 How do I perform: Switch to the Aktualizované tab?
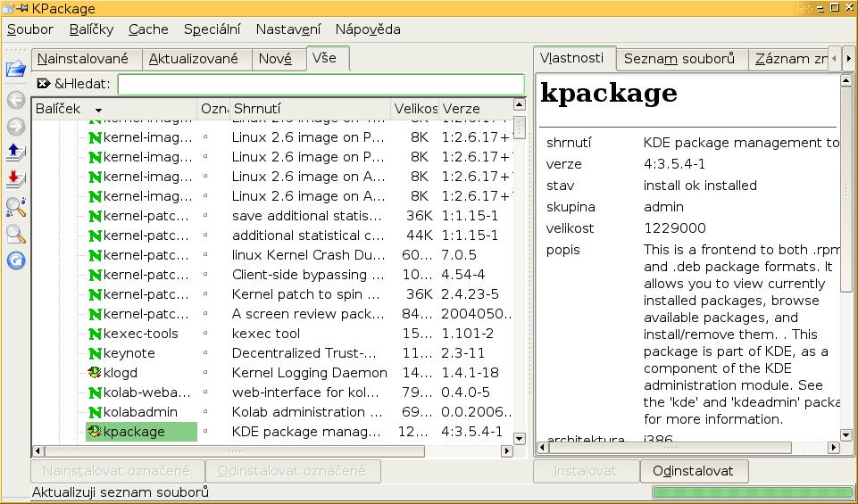tap(197, 59)
